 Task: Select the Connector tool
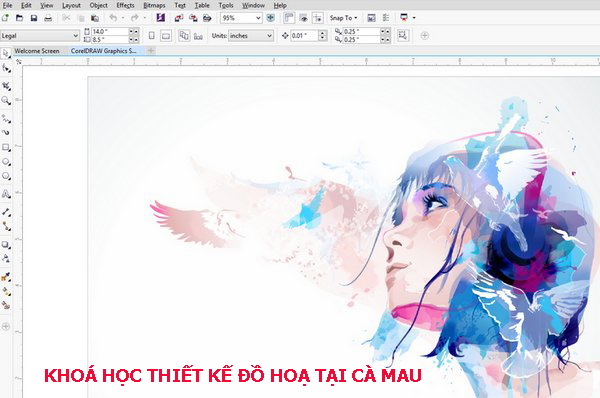tap(6, 226)
